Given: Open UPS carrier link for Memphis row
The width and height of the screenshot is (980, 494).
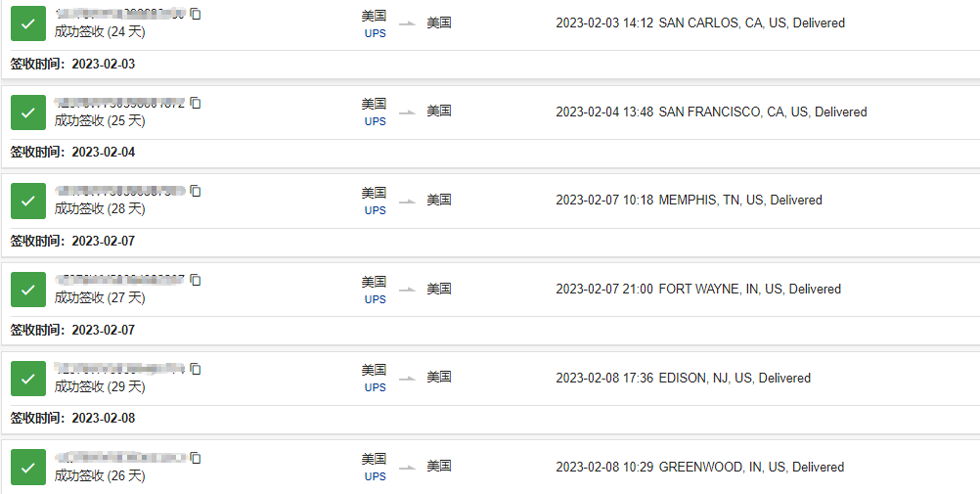Looking at the screenshot, I should click(x=375, y=210).
